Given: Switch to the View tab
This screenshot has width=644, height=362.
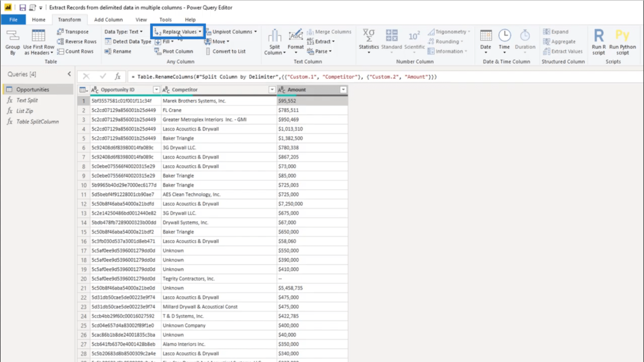Looking at the screenshot, I should (x=141, y=20).
